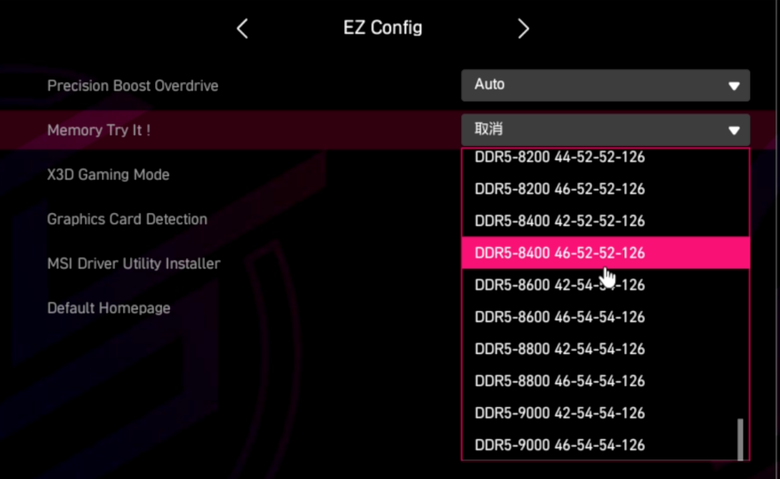
Task: Select DDR5-8600 42-54-54-126 option
Action: [605, 285]
